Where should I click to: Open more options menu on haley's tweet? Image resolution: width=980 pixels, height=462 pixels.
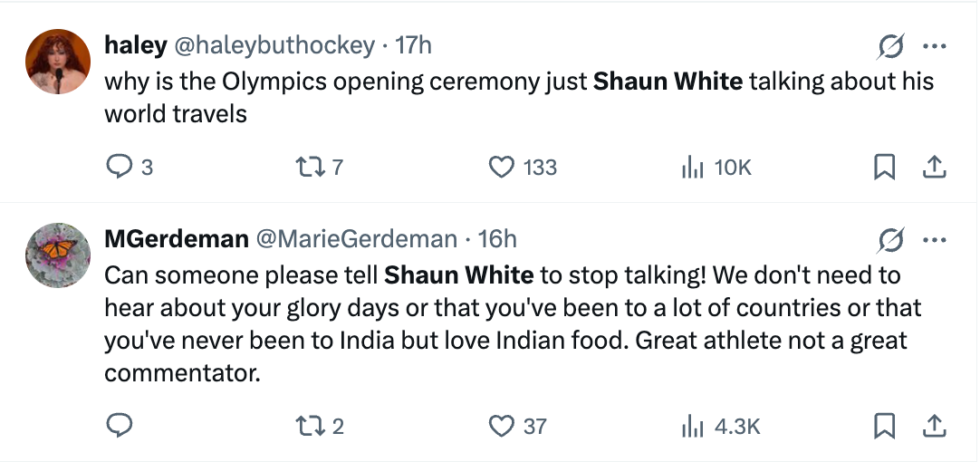coord(934,45)
